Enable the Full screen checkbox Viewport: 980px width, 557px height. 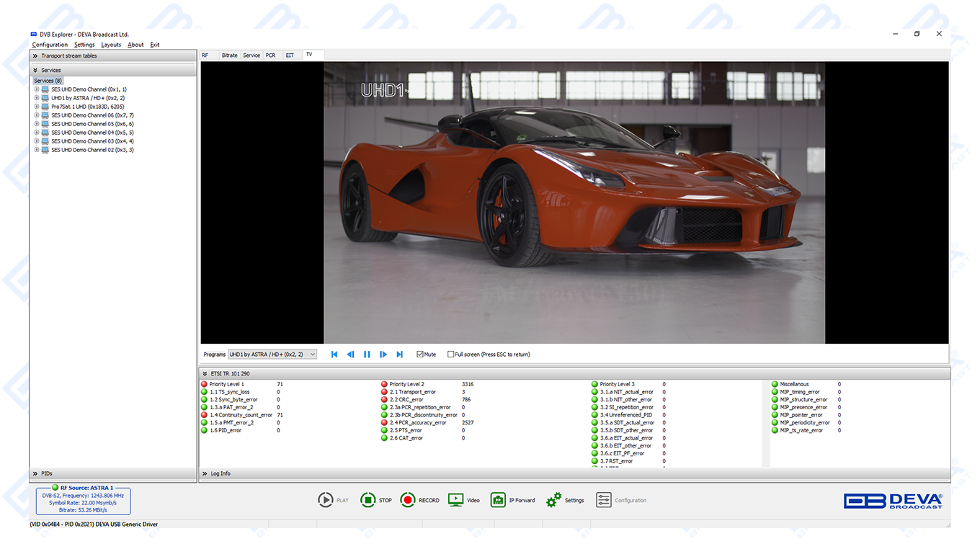coord(451,355)
